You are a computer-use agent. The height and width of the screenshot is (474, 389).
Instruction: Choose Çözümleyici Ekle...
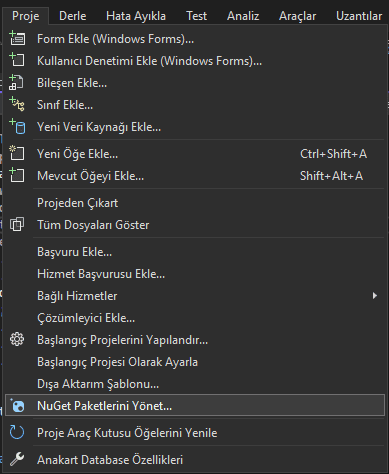195,318
